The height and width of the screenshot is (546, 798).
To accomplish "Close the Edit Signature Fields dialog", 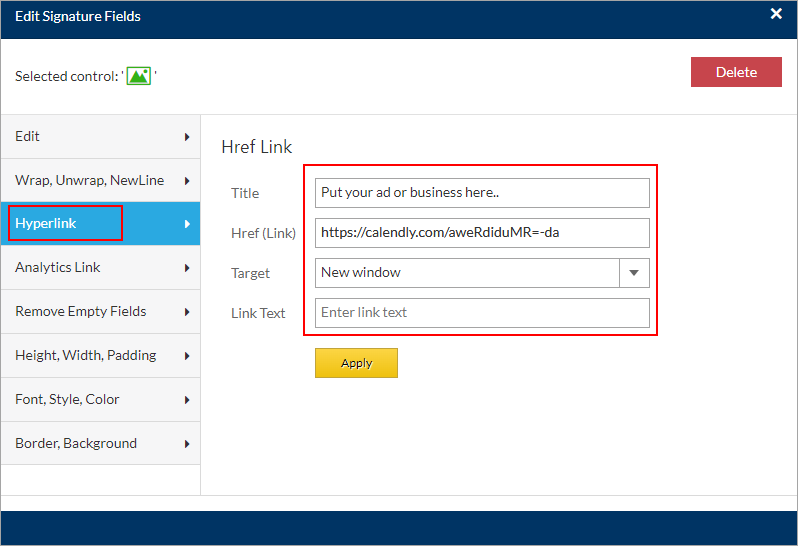I will (x=776, y=14).
